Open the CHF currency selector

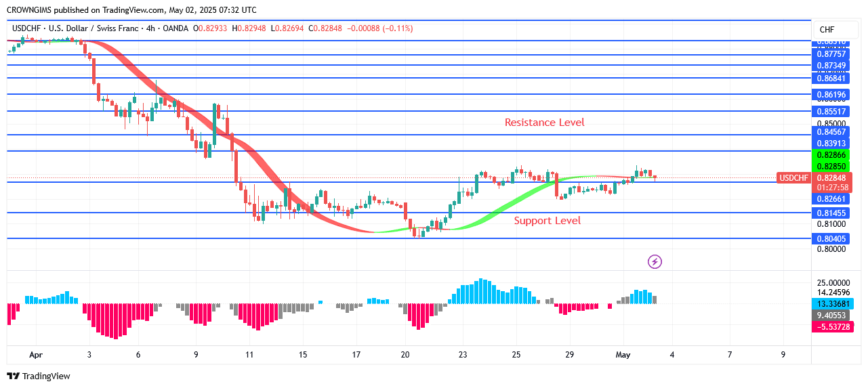pyautogui.click(x=827, y=30)
